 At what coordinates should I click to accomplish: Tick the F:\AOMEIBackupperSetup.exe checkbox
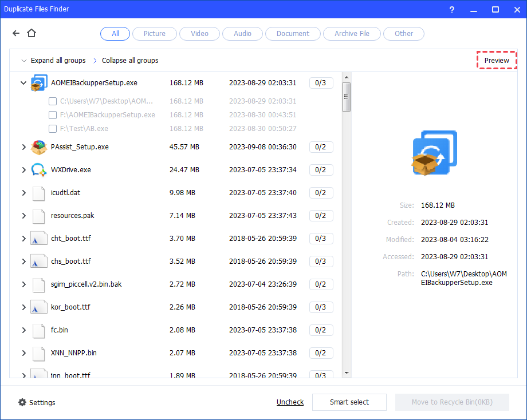click(x=53, y=115)
